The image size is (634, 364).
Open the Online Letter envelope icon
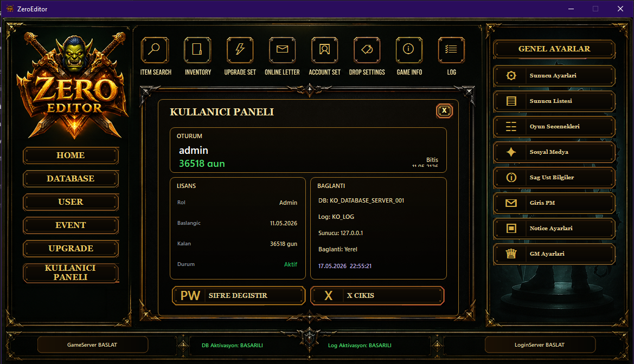pyautogui.click(x=282, y=50)
